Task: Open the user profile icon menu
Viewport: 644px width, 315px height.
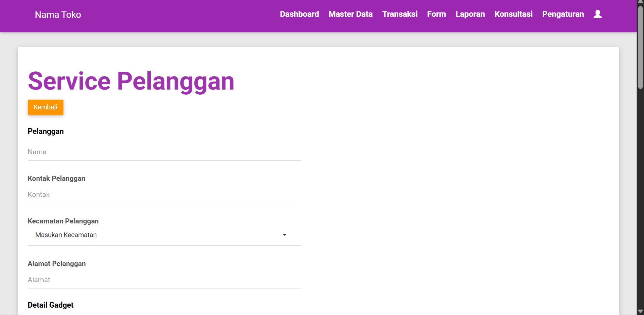Action: point(597,14)
